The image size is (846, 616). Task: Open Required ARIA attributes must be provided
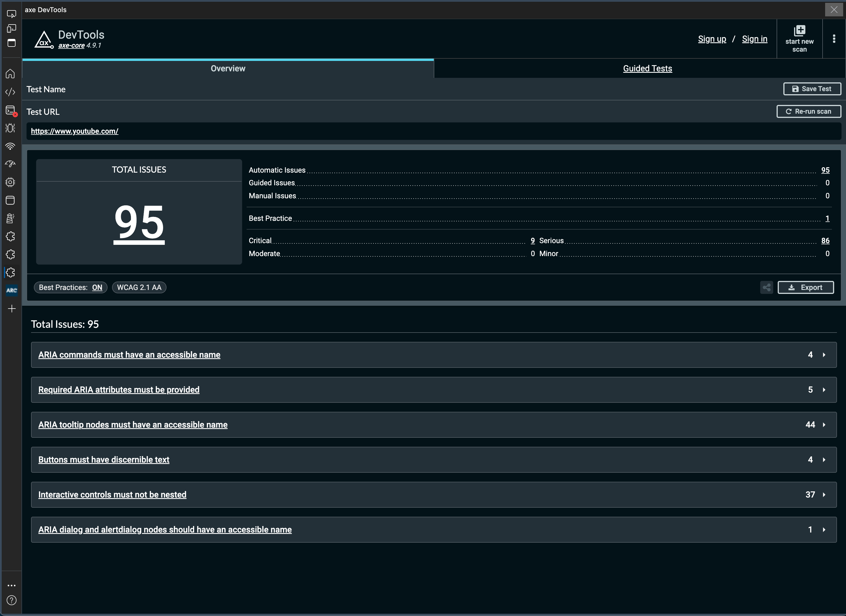click(x=119, y=390)
